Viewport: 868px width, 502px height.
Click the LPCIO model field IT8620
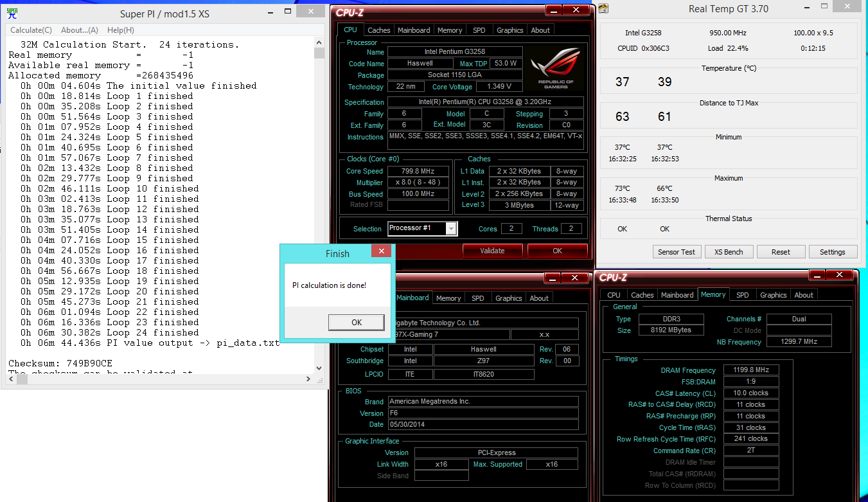[484, 373]
